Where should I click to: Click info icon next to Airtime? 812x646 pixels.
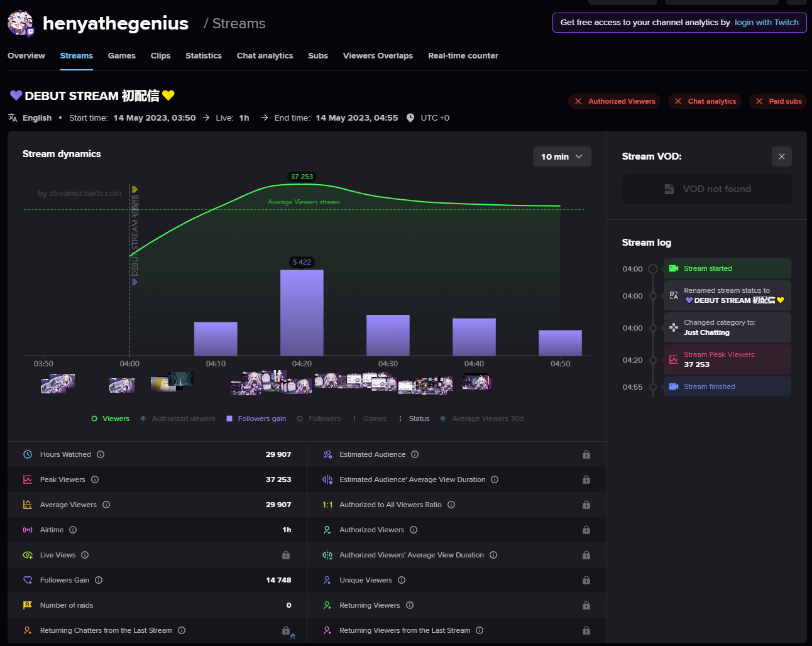point(73,530)
